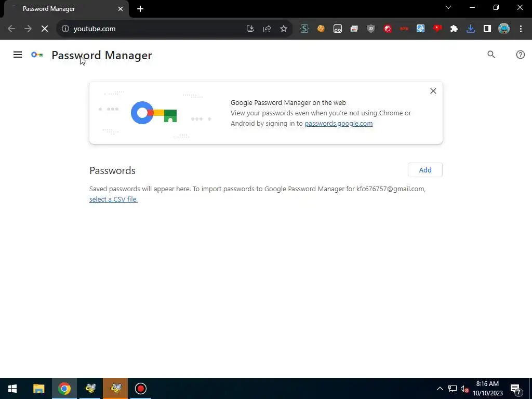Open File Explorer from the taskbar
This screenshot has width=532, height=399.
(38, 389)
